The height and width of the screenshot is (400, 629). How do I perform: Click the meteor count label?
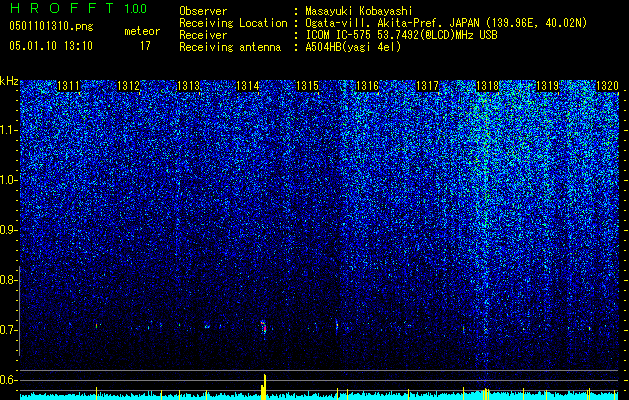coord(142,31)
